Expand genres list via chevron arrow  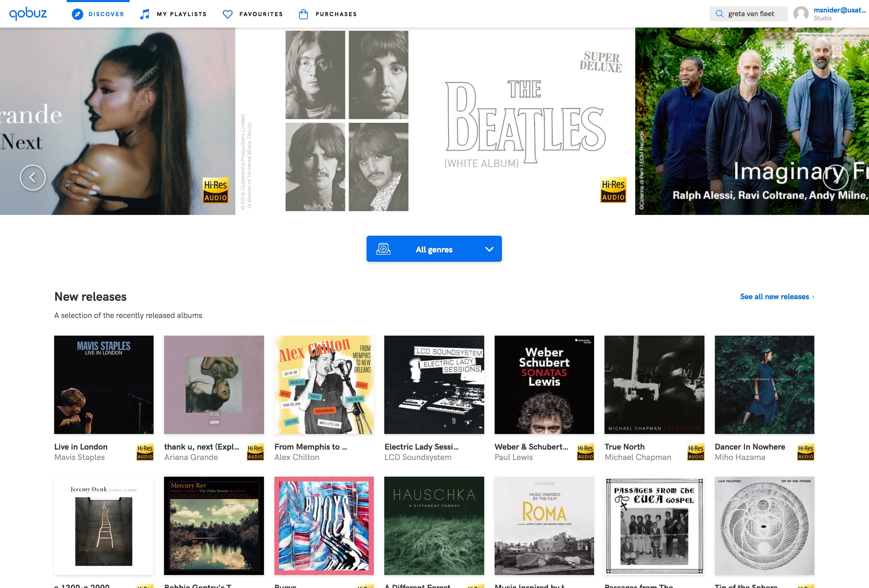coord(489,249)
